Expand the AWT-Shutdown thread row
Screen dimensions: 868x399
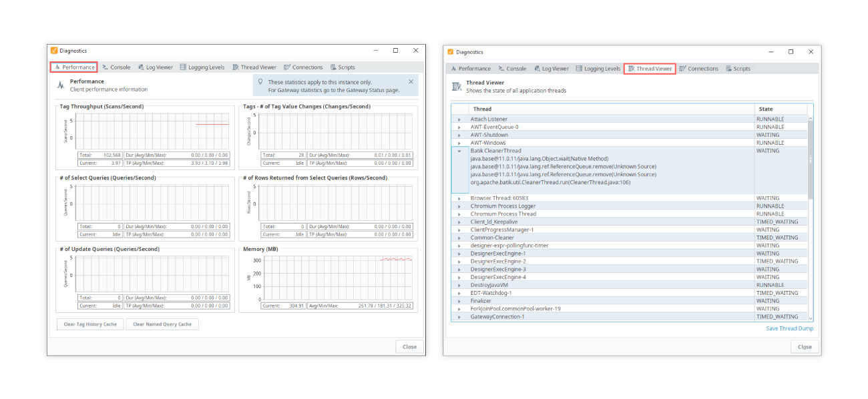click(x=459, y=135)
